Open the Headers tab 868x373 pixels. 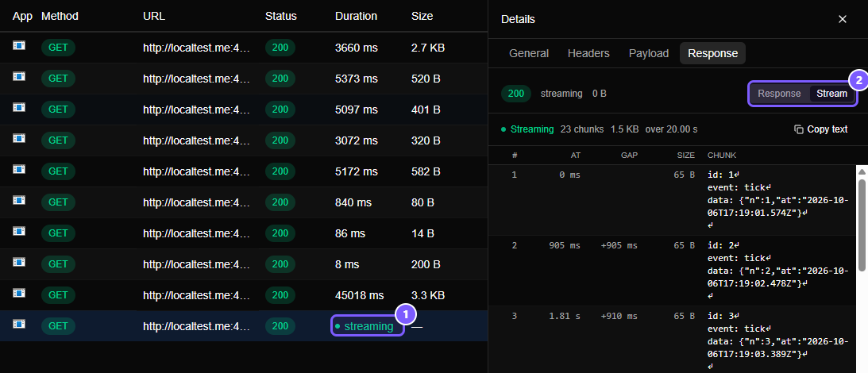click(x=588, y=53)
